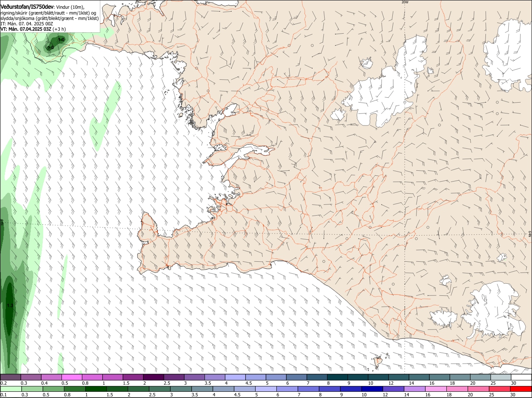532x398 pixels.
Task: Click the '1.5' label in rain legend
Action: click(x=110, y=395)
